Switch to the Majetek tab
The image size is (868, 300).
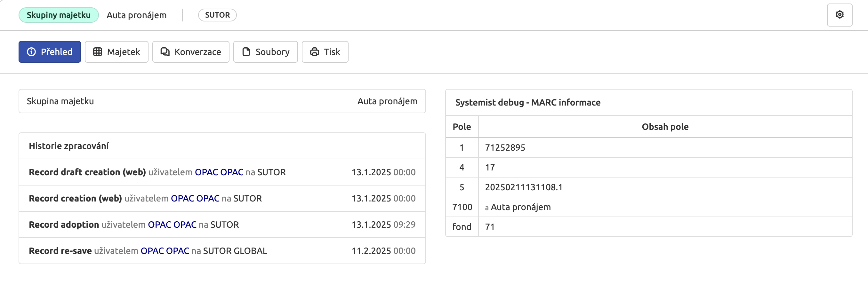[123, 52]
